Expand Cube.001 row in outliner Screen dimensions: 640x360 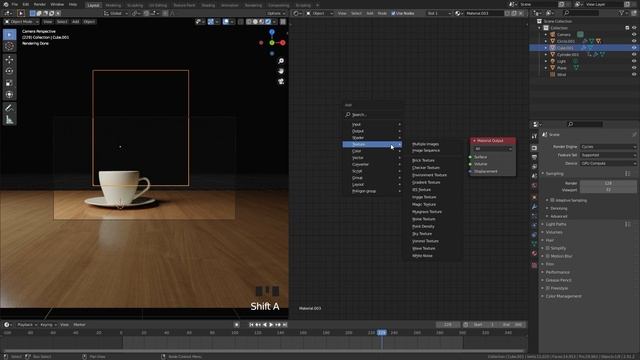pos(546,48)
